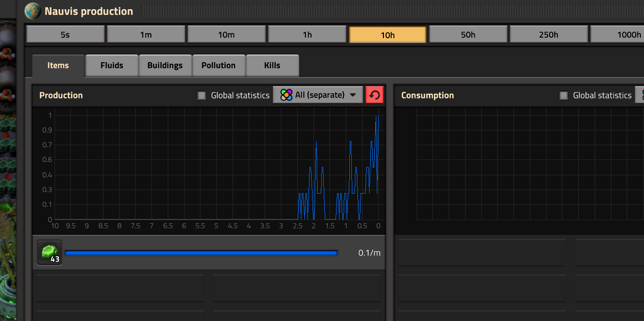Choose the 1h time range

tap(307, 35)
